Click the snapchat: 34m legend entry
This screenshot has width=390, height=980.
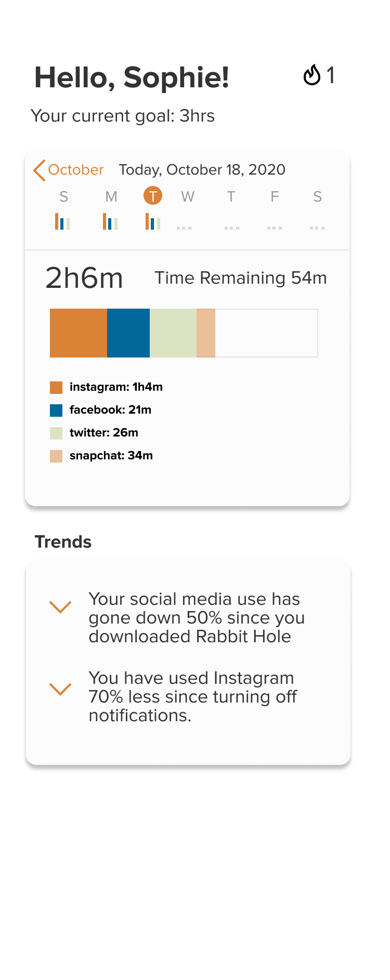[101, 456]
